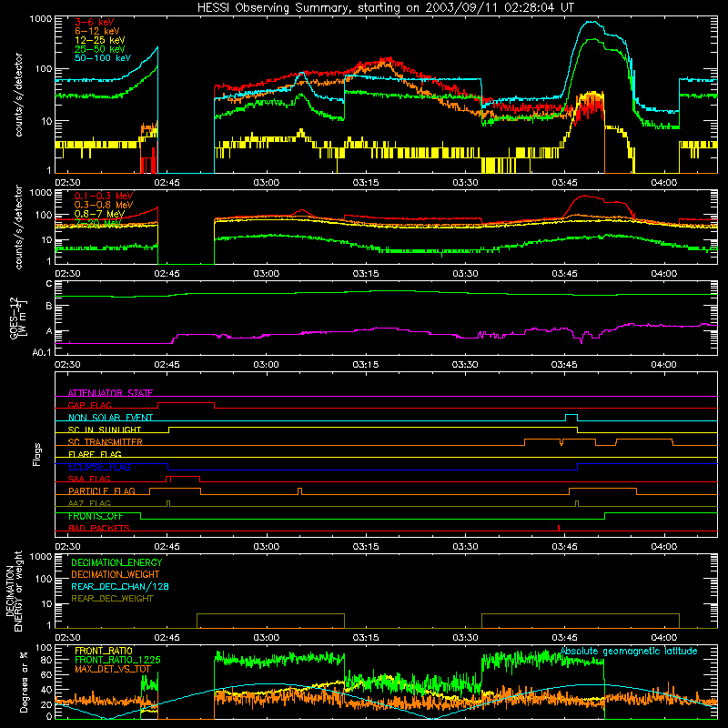Click the ATTENUATOR_STATE flag label
Screen dimensions: 728x728
(110, 393)
